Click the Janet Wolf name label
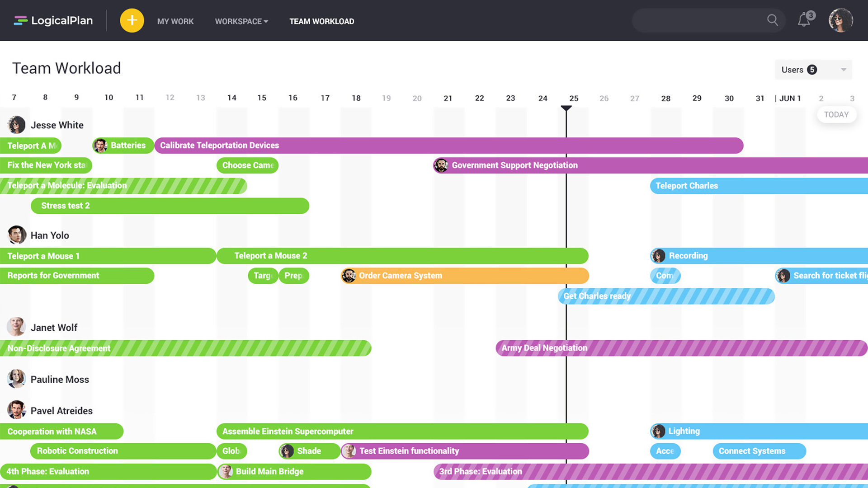 click(x=54, y=328)
